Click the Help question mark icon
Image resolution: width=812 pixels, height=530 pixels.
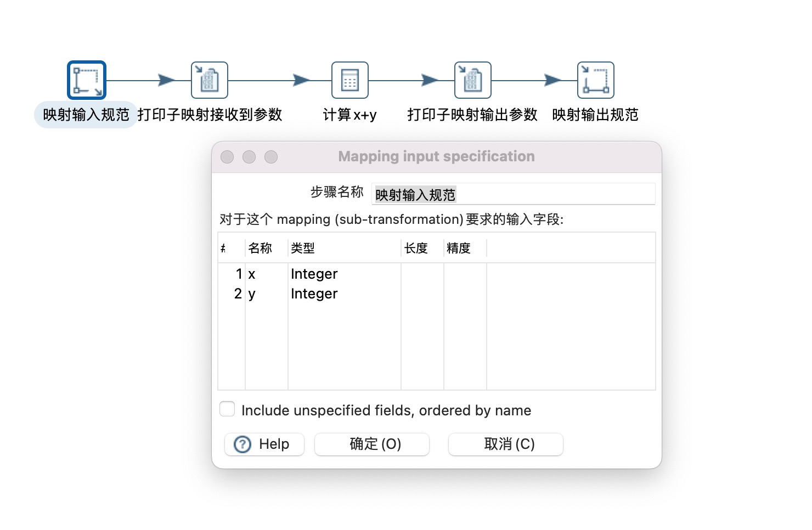click(242, 444)
